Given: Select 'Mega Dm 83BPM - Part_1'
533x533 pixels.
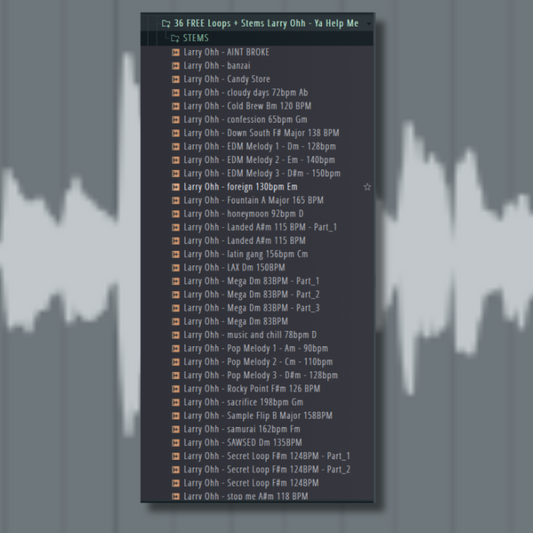Looking at the screenshot, I should click(252, 281).
